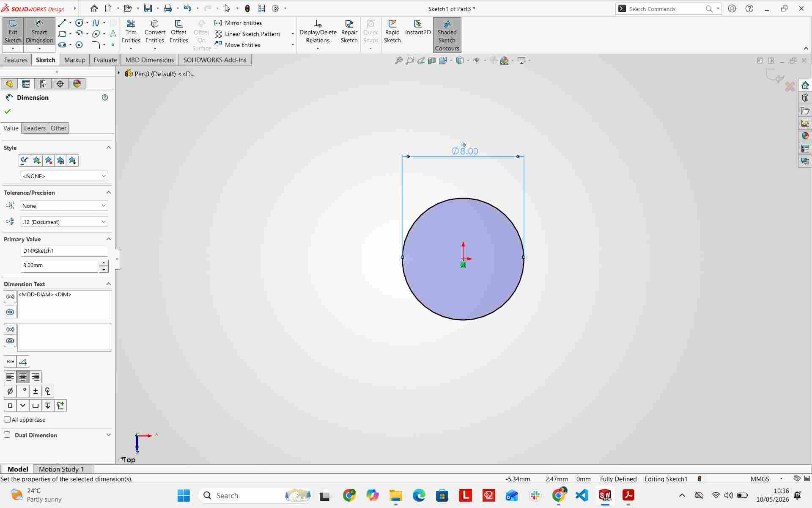Screen dimensions: 812x508
Task: Collapse the Tolerance/Precision section
Action: pyautogui.click(x=108, y=193)
